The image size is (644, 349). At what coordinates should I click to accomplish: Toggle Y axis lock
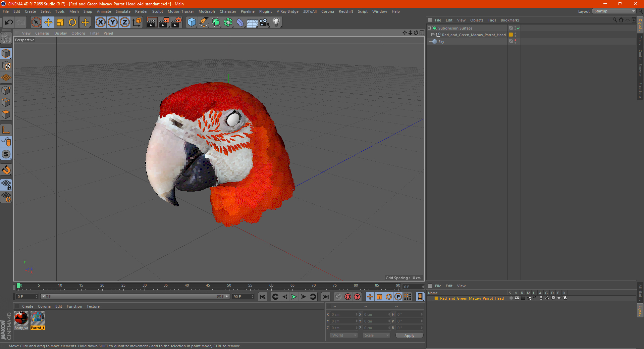(113, 22)
